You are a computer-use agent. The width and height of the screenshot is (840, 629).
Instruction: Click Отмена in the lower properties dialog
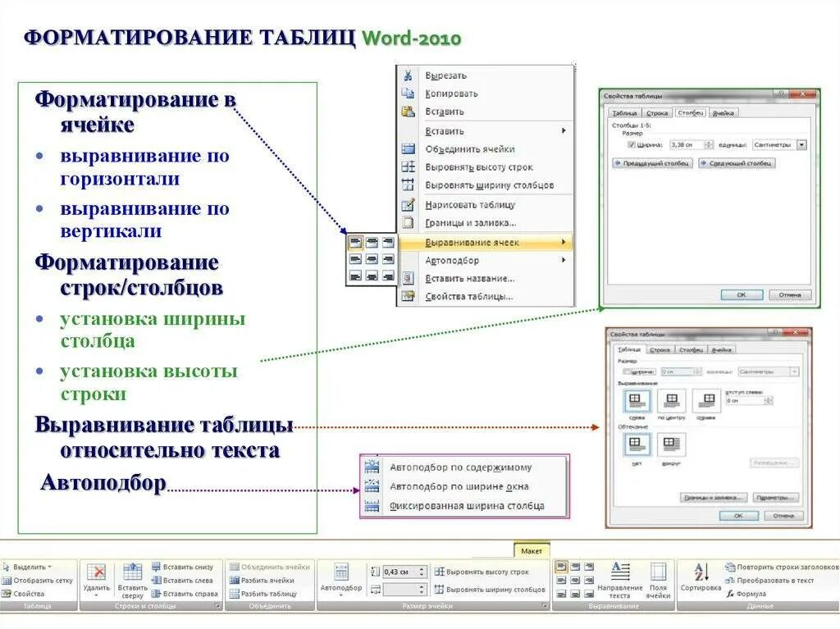(783, 515)
